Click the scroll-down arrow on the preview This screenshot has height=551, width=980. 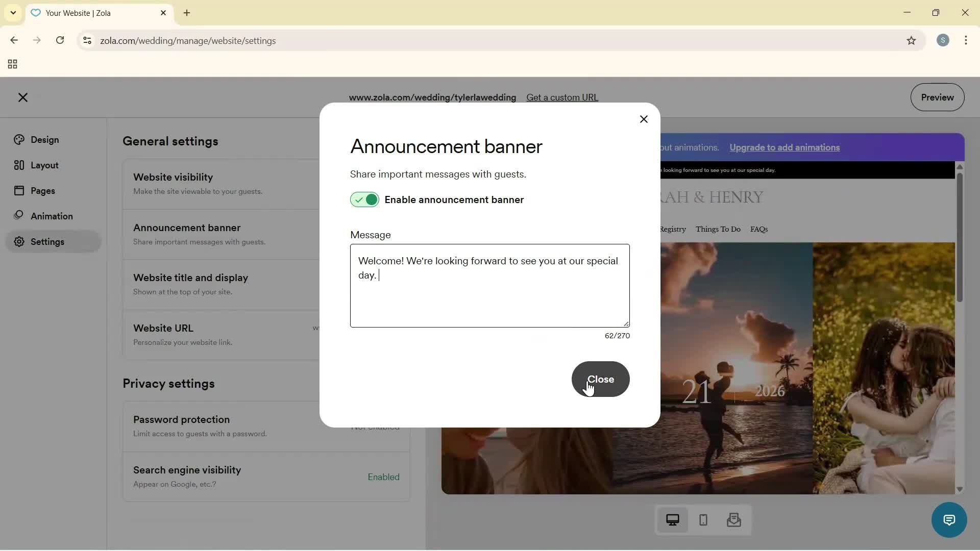coord(960,489)
